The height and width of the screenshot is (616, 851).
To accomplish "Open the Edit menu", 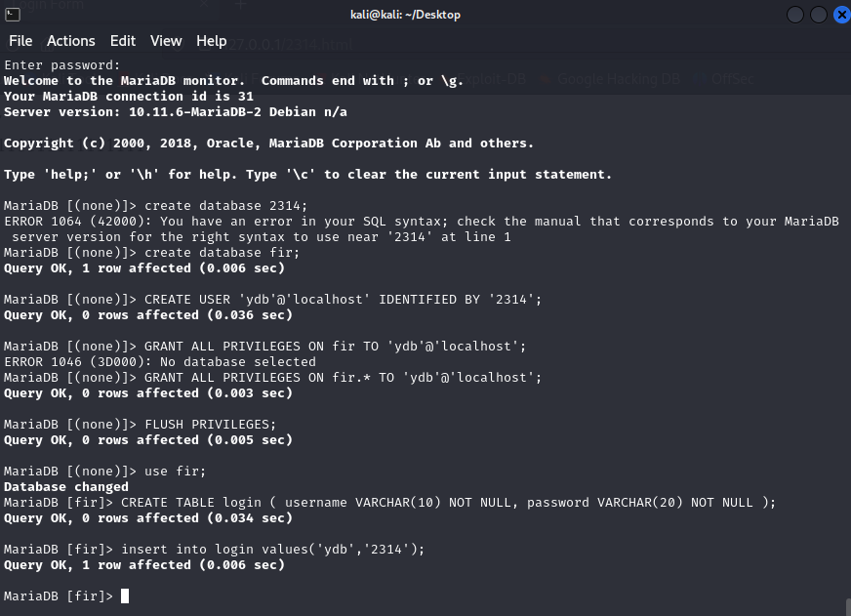I will pos(123,41).
